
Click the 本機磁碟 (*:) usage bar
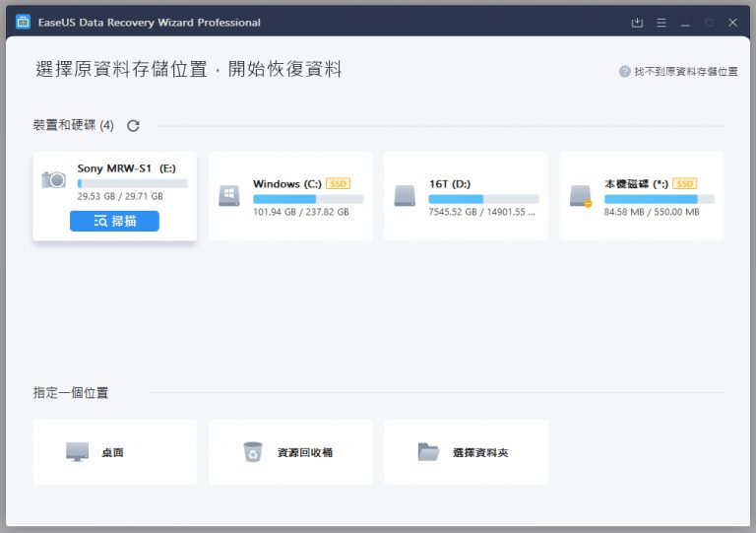coord(660,199)
